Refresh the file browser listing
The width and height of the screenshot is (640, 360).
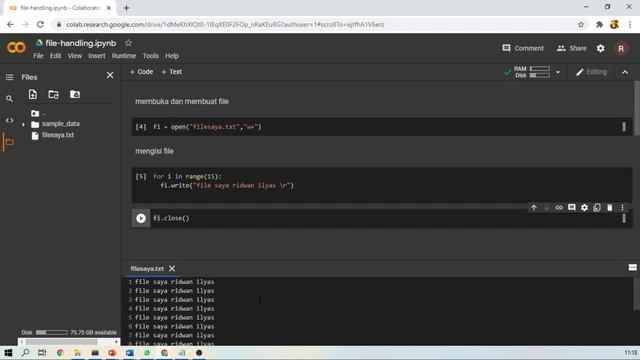point(53,94)
